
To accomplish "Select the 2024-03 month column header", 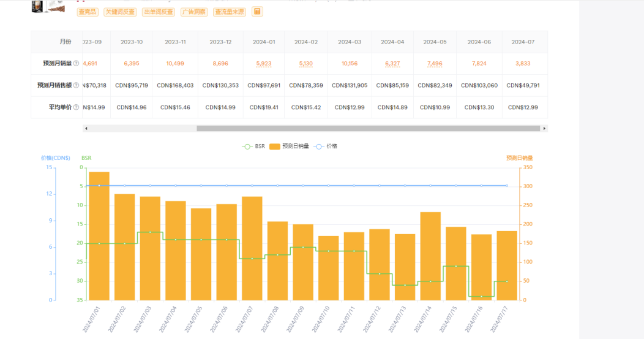I will (350, 42).
